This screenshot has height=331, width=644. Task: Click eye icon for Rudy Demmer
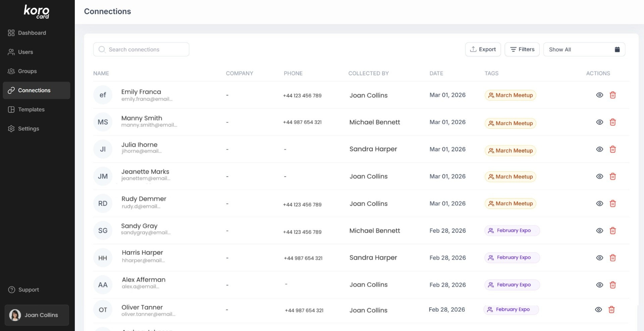pyautogui.click(x=599, y=204)
